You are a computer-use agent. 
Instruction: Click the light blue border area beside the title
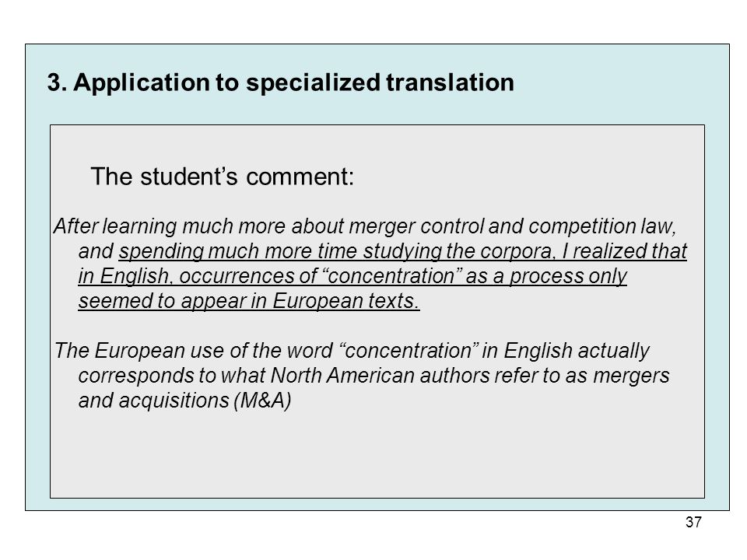pyautogui.click(x=619, y=83)
